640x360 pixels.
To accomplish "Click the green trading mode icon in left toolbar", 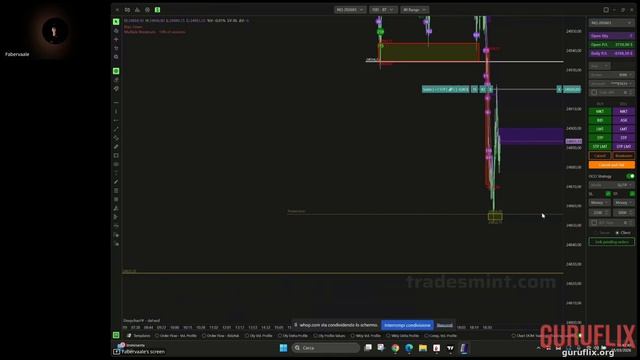I will (x=116, y=71).
